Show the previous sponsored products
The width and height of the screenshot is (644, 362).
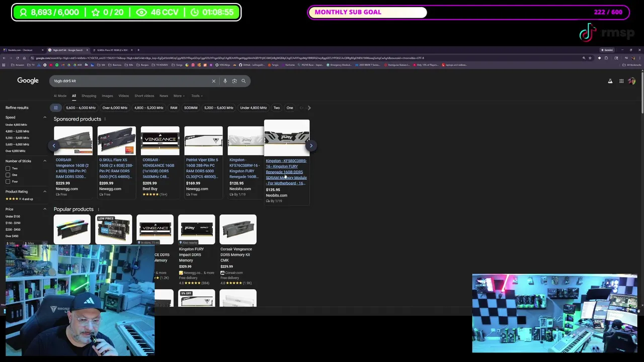(54, 146)
